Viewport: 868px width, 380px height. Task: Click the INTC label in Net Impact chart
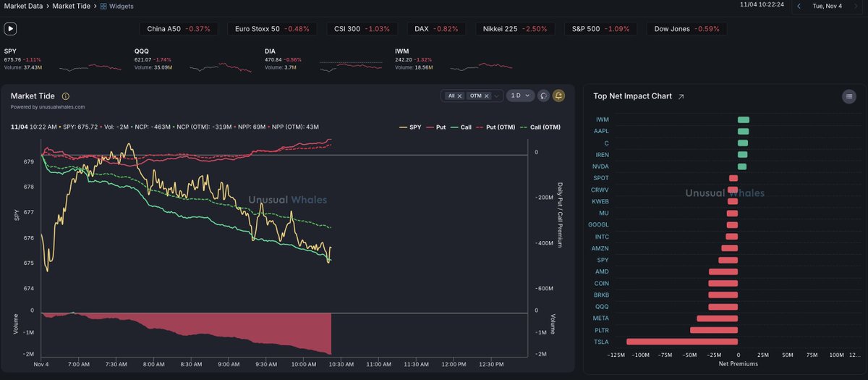click(x=602, y=237)
